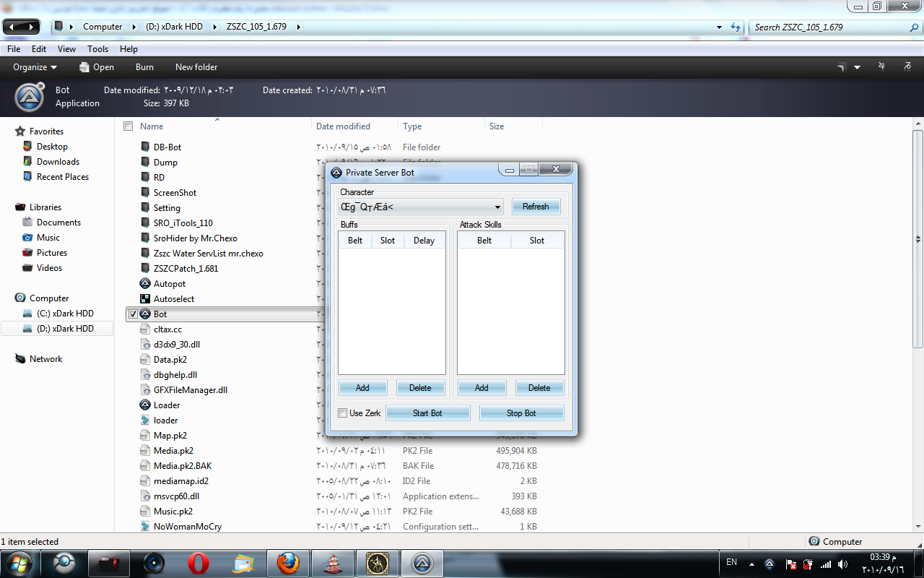
Task: Select the DB-Bot folder icon
Action: [x=145, y=147]
